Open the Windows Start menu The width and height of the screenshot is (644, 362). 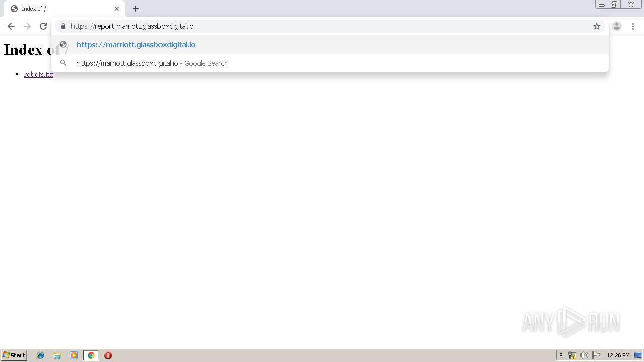tap(14, 355)
